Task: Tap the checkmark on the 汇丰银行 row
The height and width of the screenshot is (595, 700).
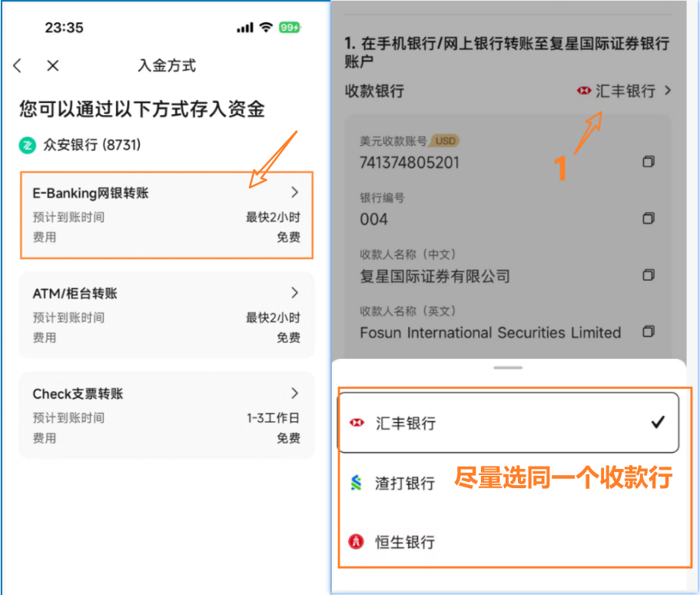Action: point(658,422)
